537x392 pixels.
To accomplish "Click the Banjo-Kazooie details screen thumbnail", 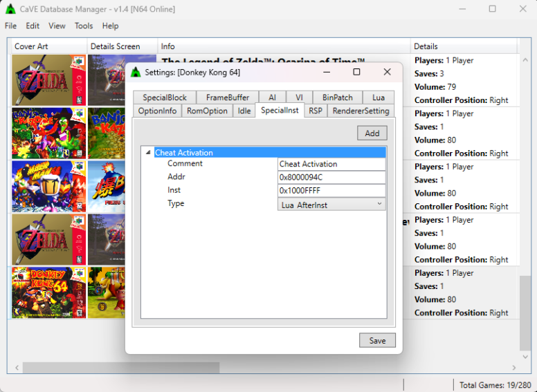I will tap(107, 133).
